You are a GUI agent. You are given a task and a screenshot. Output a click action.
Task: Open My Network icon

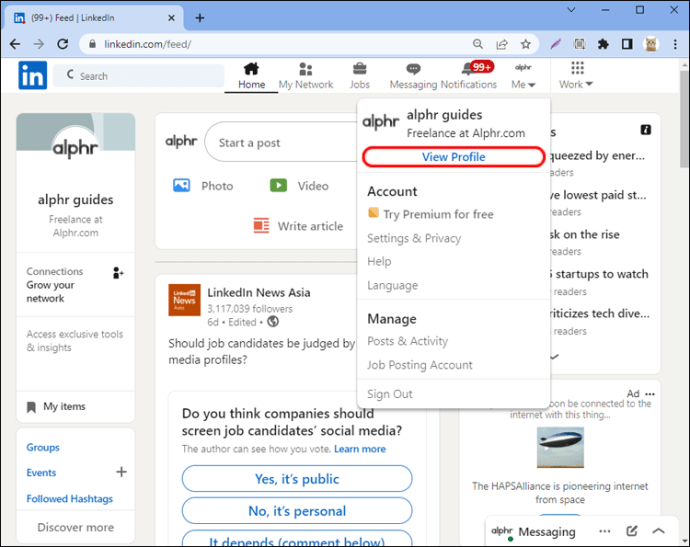[x=305, y=69]
